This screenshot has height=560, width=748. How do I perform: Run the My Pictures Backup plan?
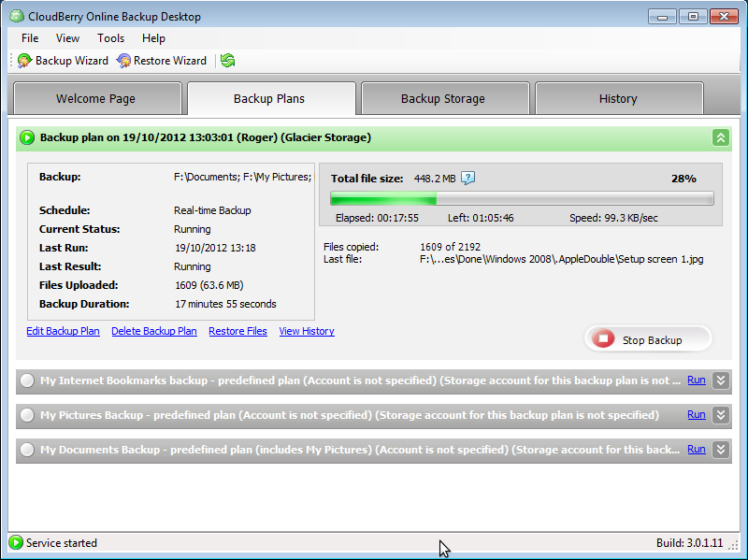coord(697,414)
